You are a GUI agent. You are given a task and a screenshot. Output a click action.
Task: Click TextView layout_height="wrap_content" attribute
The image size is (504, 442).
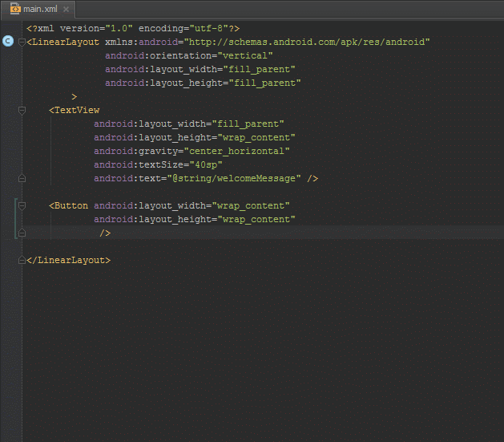(195, 138)
